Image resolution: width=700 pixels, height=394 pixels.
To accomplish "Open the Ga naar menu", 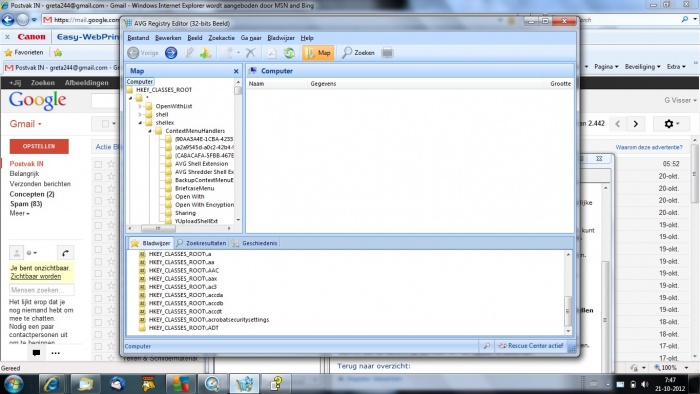I will (251, 38).
